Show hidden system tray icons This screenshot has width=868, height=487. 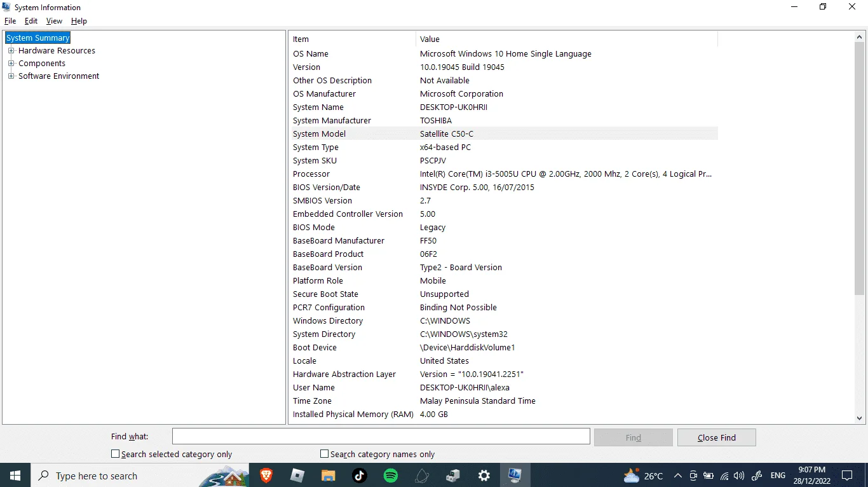pos(677,476)
